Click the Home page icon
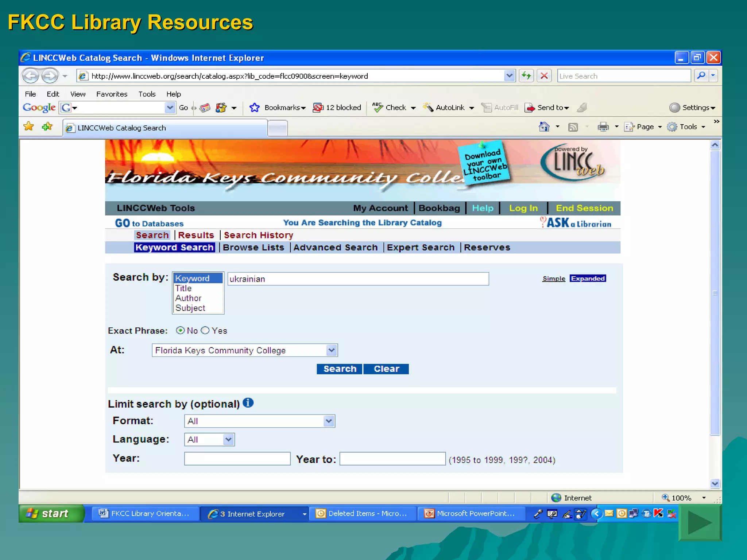Image resolution: width=747 pixels, height=560 pixels. pos(544,127)
